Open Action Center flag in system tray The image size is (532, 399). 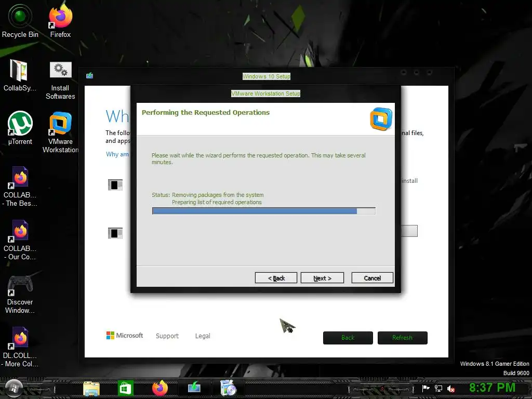(x=425, y=389)
